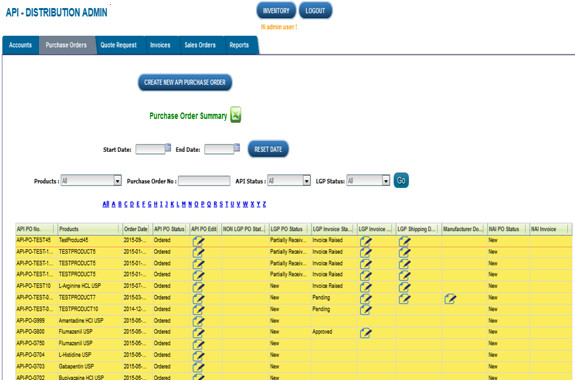This screenshot has width=575, height=380.
Task: Sort by the API PO No. column header
Action: click(x=36, y=229)
